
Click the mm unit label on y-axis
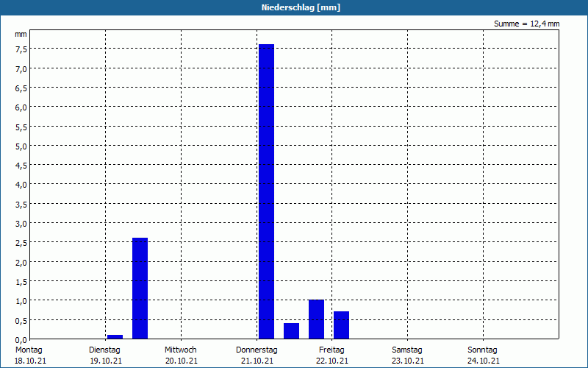pyautogui.click(x=21, y=34)
